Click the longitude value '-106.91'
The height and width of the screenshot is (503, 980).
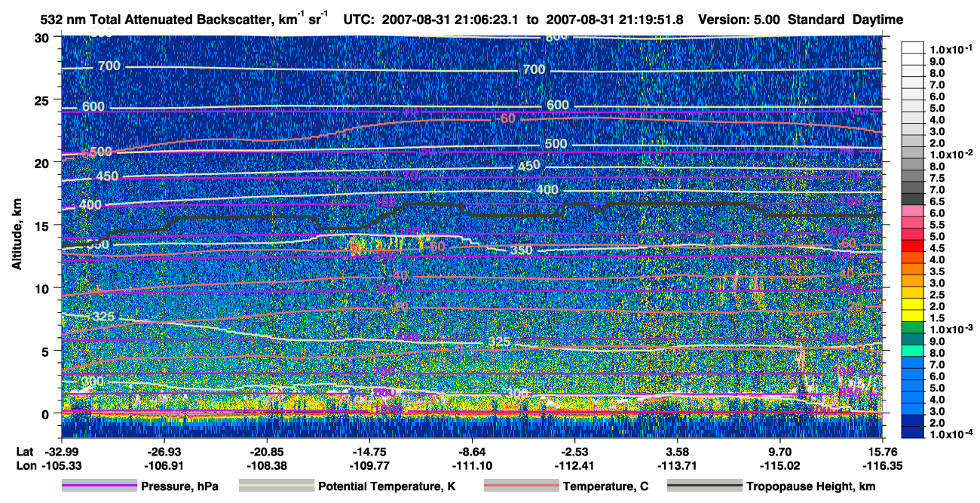tap(163, 466)
